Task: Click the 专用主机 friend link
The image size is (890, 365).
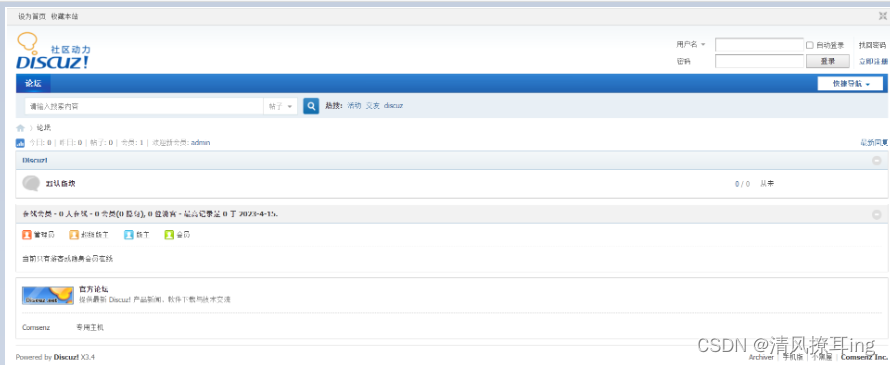Action: click(x=90, y=328)
